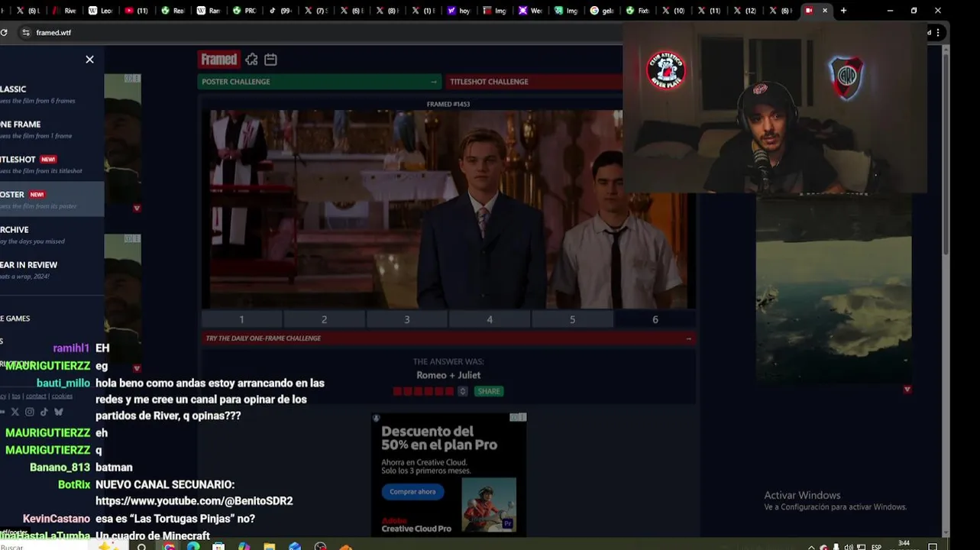
Task: Open the cookies footer link
Action: (62, 396)
